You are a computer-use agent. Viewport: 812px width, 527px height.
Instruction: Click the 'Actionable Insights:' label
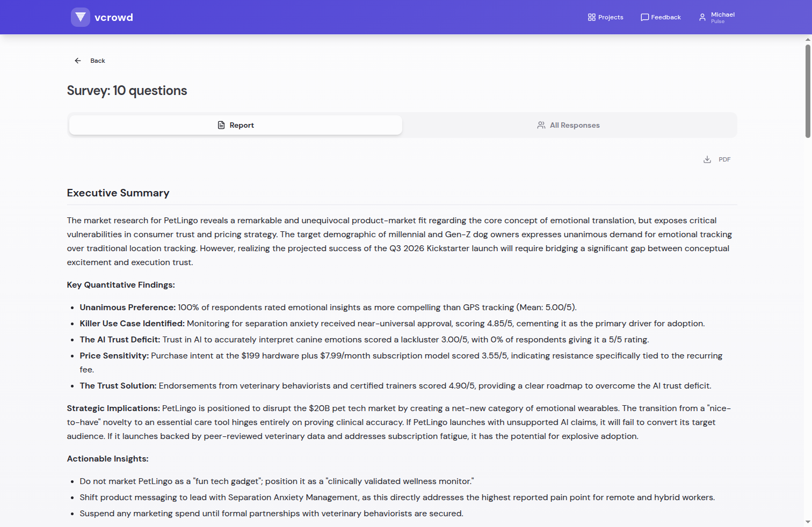click(x=108, y=459)
